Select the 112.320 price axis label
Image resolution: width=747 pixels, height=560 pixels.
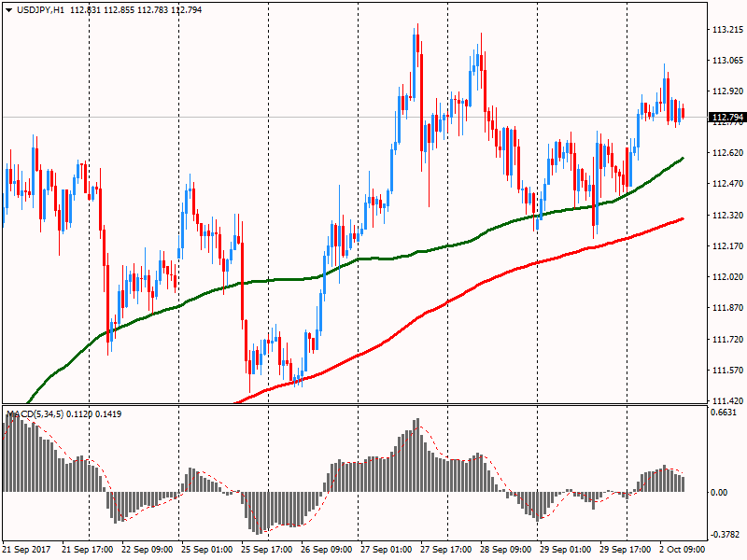727,216
